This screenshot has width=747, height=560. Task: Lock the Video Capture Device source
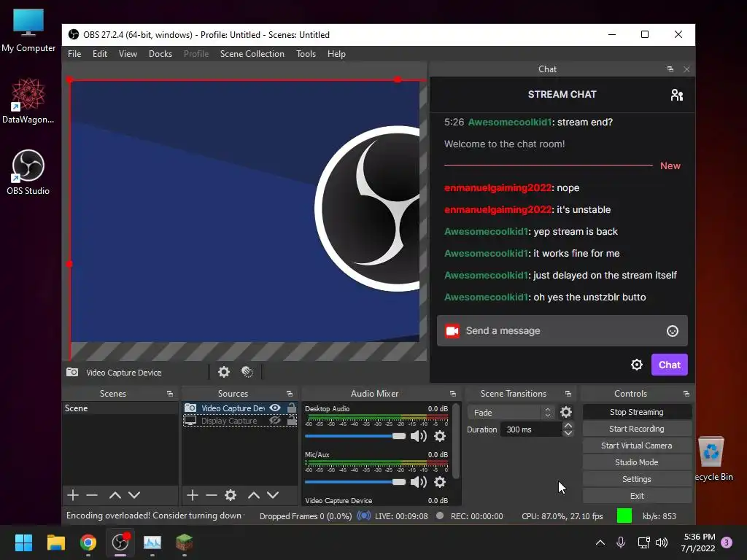[292, 408]
